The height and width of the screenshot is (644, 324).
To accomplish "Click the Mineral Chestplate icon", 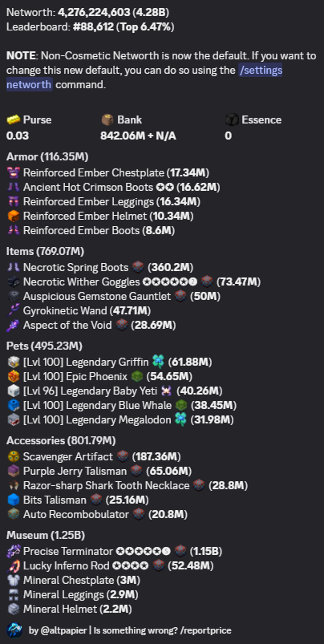I will 13,581.
